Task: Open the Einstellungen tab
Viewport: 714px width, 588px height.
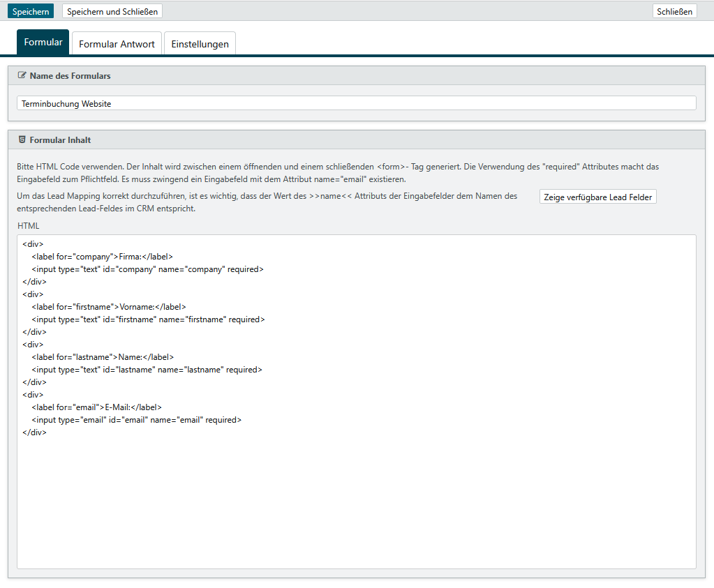Action: [200, 44]
